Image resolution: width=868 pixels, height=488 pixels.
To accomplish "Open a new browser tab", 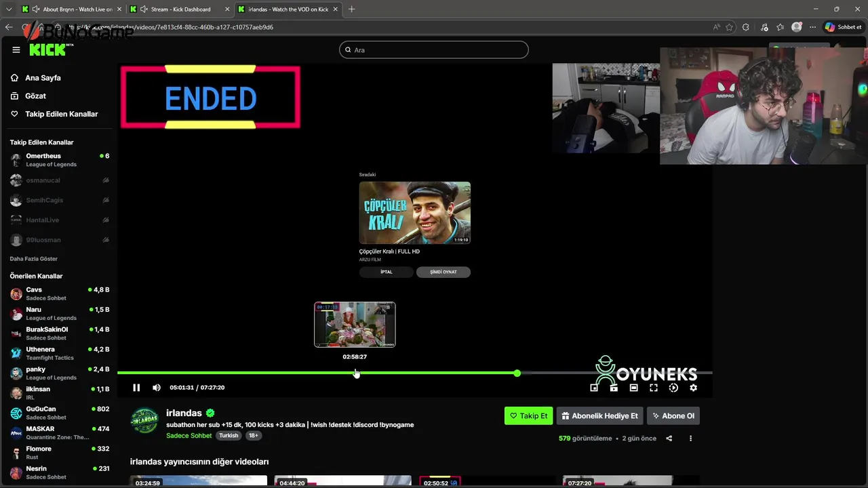I will 351,9.
